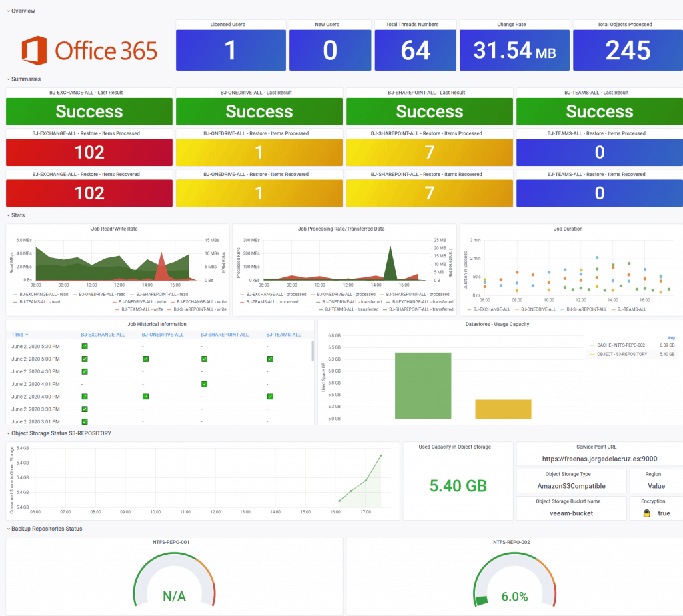Click the BJ-SHAREPOINT-ALL check mark for 5:00 PM
This screenshot has height=616, width=683.
(204, 359)
